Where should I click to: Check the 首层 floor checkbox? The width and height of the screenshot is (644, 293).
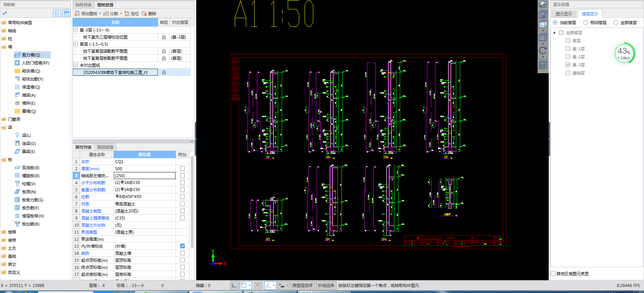[x=568, y=41]
